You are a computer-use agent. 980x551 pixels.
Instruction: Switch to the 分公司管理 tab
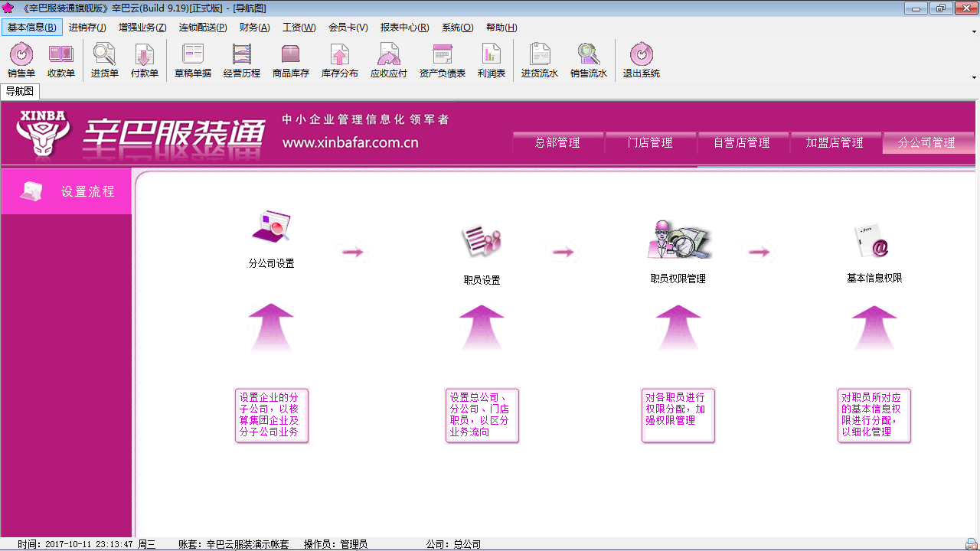point(928,142)
